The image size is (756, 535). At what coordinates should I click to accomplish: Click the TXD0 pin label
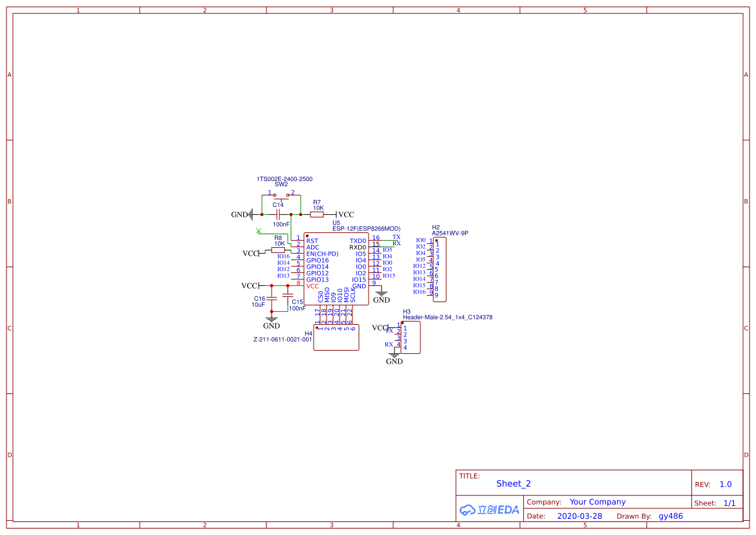358,241
